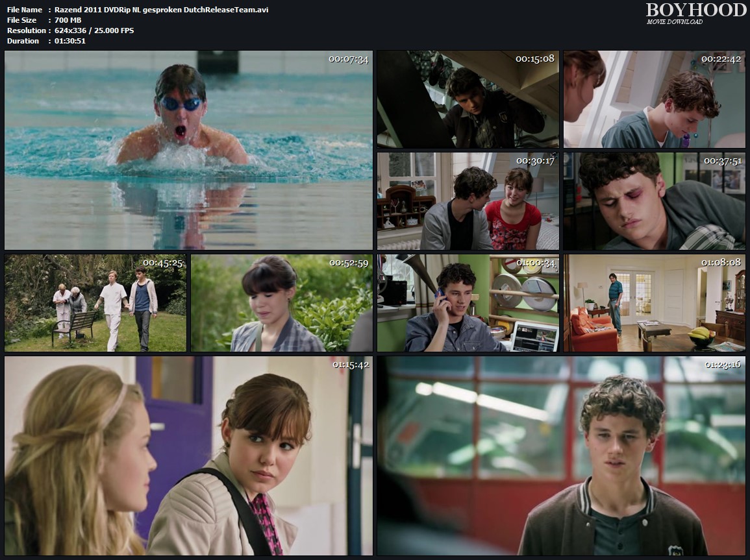Click the Movie Download subtitle text

click(x=675, y=22)
